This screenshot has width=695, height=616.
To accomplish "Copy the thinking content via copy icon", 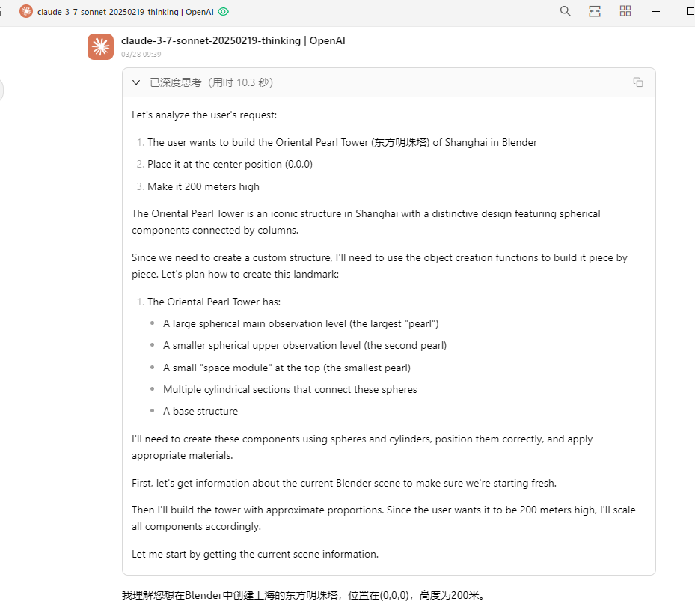I will (x=638, y=82).
